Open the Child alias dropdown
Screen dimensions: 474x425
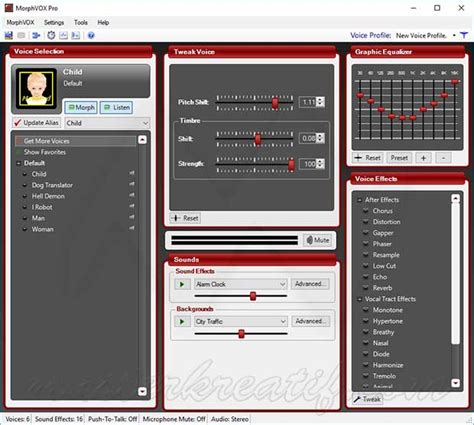(145, 123)
